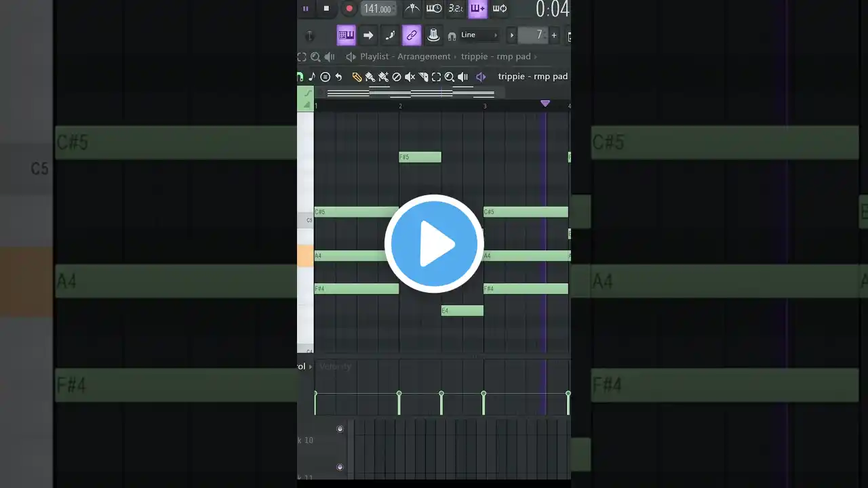Image resolution: width=868 pixels, height=488 pixels.
Task: Click bar 3 on the timeline ruler
Action: click(x=485, y=106)
